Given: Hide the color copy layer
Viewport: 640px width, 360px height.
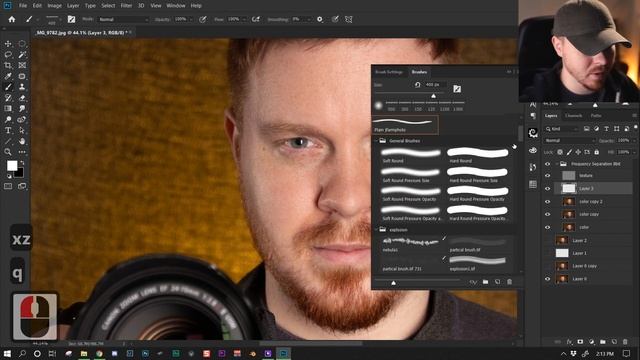Looking at the screenshot, I should pyautogui.click(x=548, y=214).
